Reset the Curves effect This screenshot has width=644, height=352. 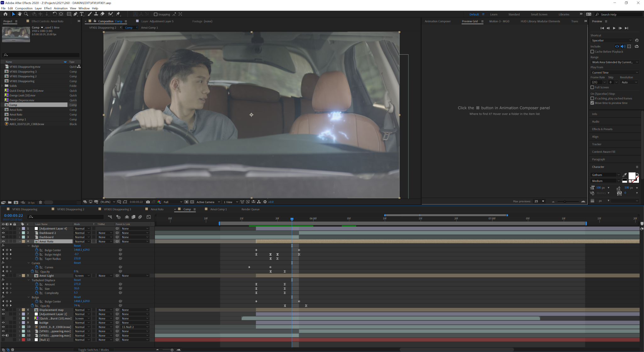tap(77, 263)
